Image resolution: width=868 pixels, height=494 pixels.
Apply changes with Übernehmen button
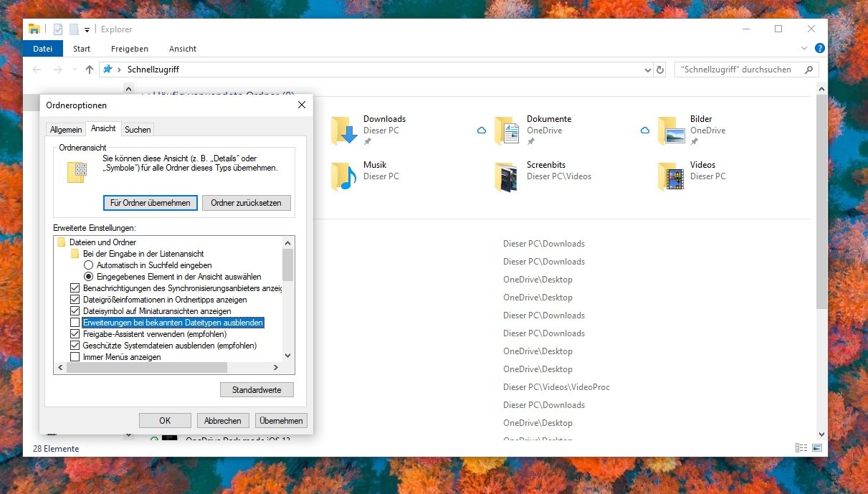(281, 421)
